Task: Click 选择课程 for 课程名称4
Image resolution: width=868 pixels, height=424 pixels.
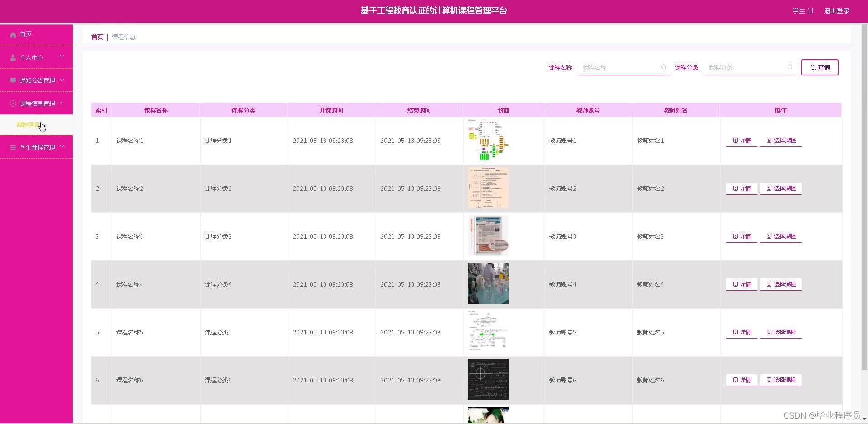Action: coord(781,284)
